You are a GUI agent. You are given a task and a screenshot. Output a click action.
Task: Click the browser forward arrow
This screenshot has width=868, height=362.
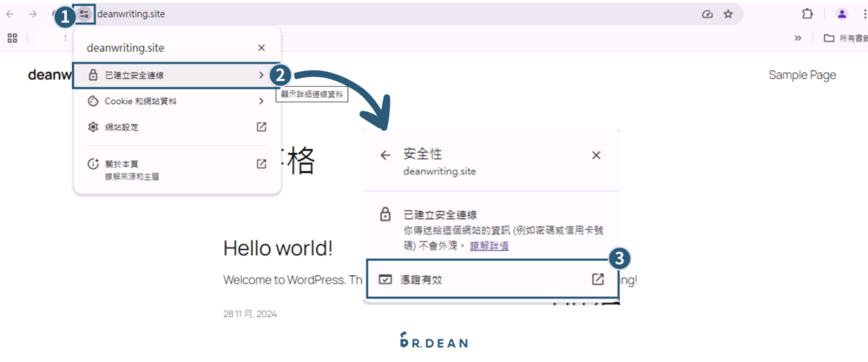point(33,15)
